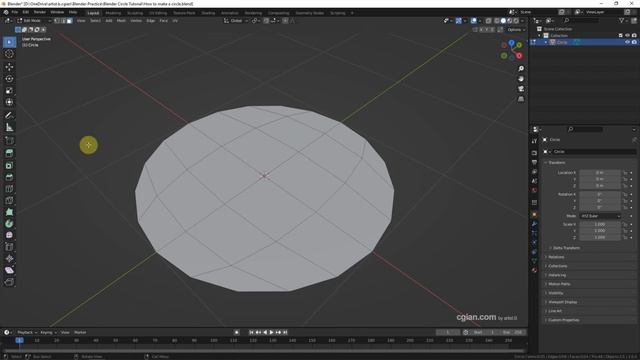
Task: Click the Location X value field
Action: click(x=600, y=173)
